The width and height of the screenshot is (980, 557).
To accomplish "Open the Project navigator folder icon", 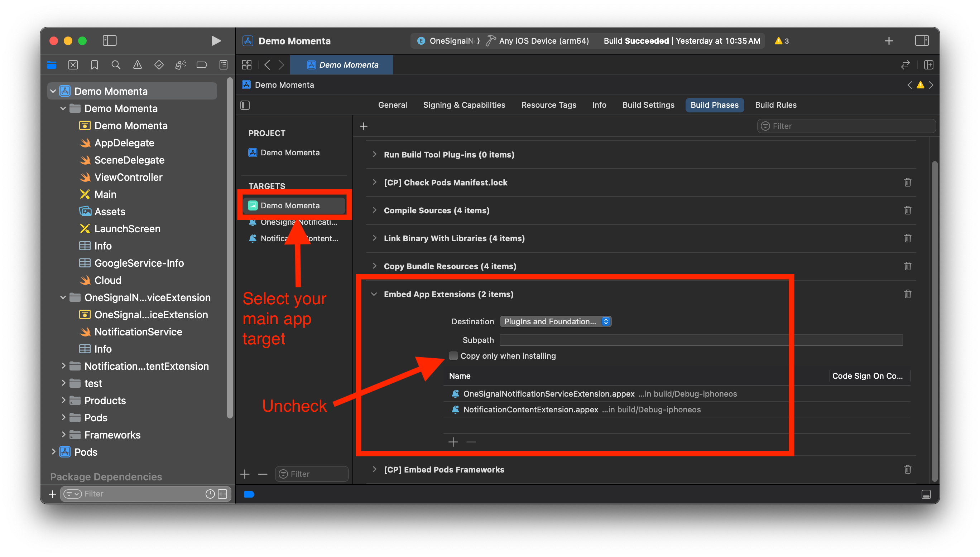I will tap(52, 65).
